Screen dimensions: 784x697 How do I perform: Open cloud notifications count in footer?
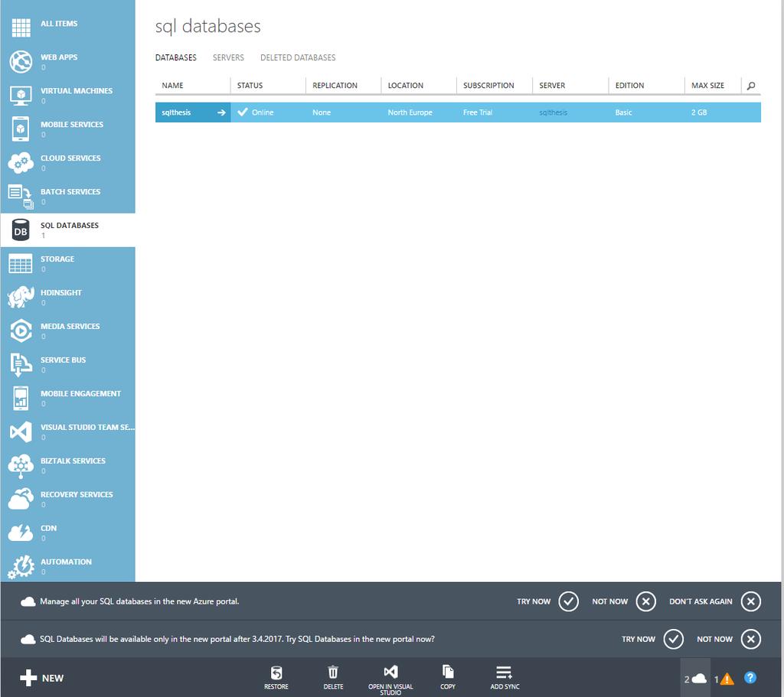coord(695,679)
